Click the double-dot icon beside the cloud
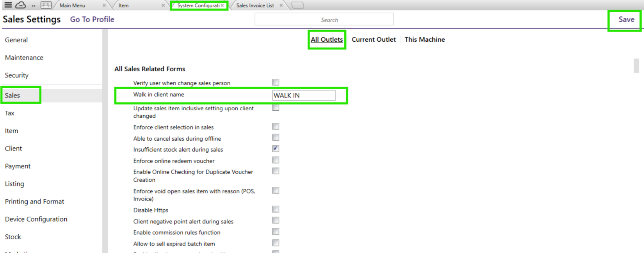 click(34, 6)
